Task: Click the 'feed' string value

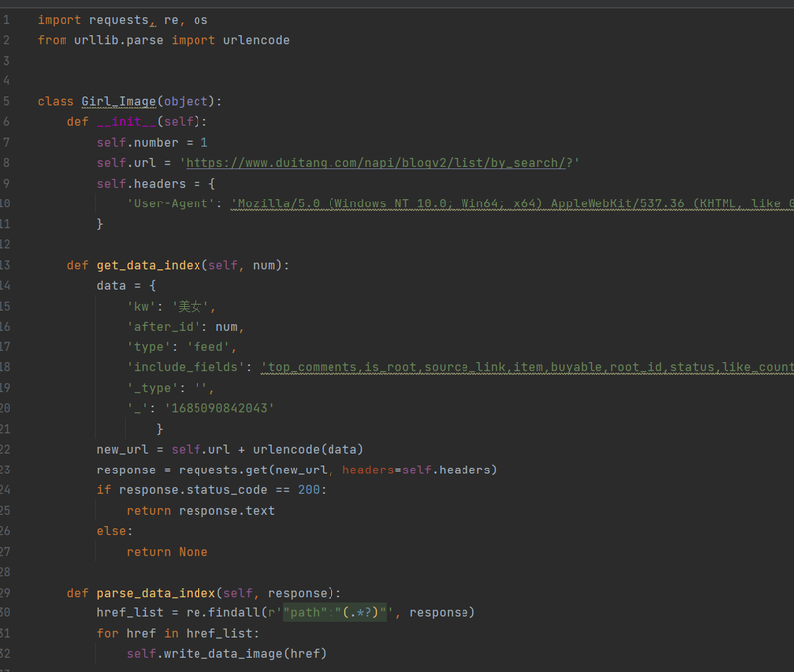Action: click(208, 347)
